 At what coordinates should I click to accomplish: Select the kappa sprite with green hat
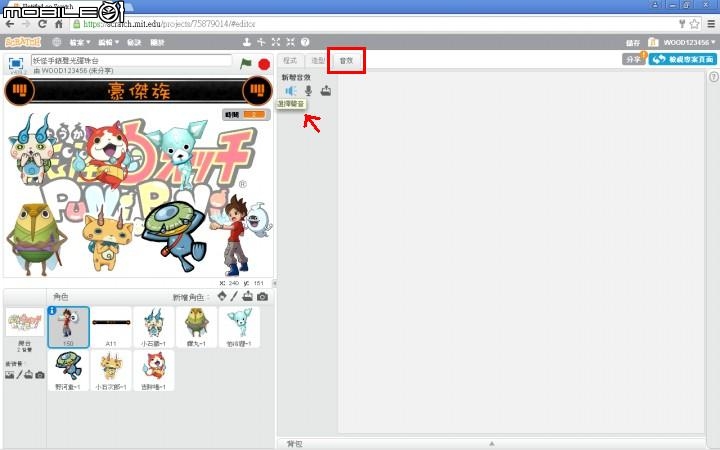pyautogui.click(x=68, y=371)
